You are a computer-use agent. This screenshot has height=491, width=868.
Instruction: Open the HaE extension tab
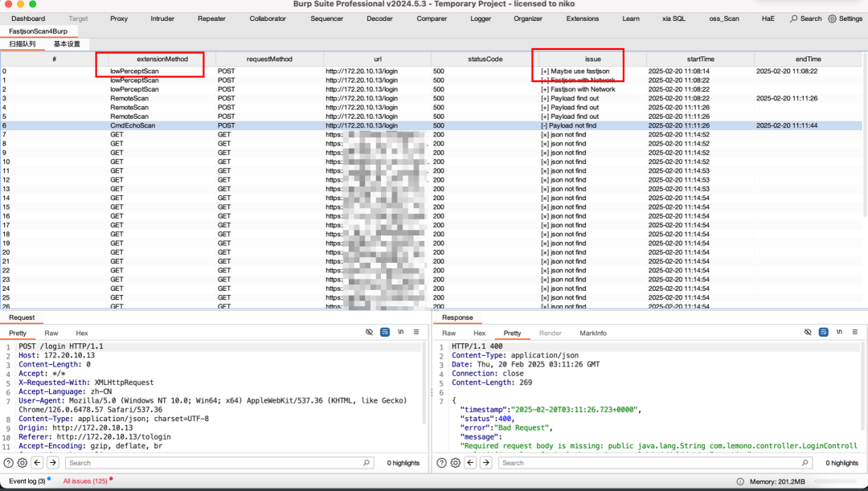[x=768, y=18]
